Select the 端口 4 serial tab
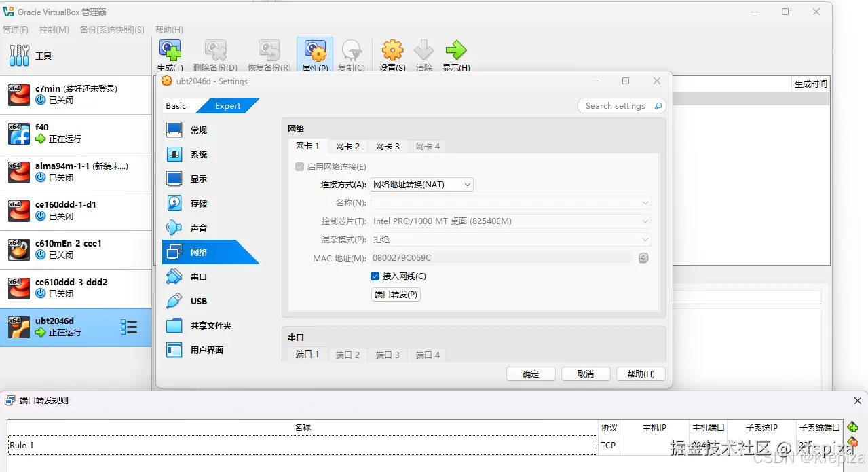868x472 pixels. coord(428,355)
